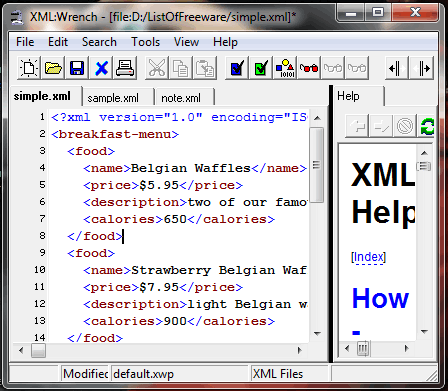
Task: Click the blue 'How' heading link
Action: 380,298
